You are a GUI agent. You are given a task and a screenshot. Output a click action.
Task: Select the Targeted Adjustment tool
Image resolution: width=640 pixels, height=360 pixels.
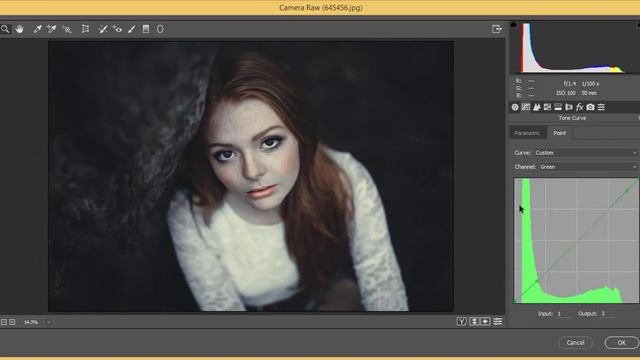66,29
